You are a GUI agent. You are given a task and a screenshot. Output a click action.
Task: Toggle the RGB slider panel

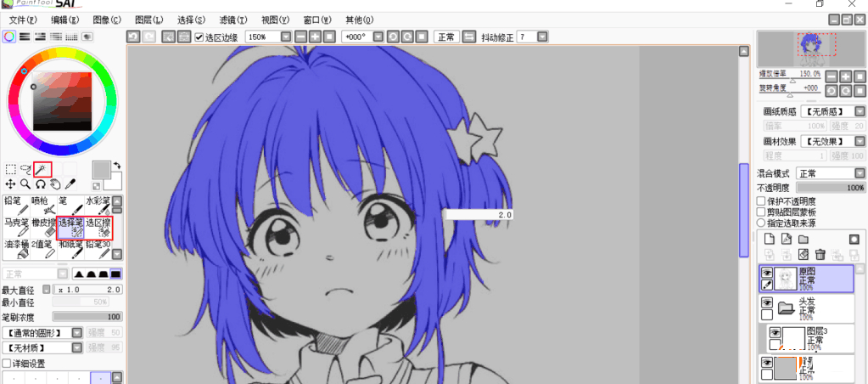[25, 37]
